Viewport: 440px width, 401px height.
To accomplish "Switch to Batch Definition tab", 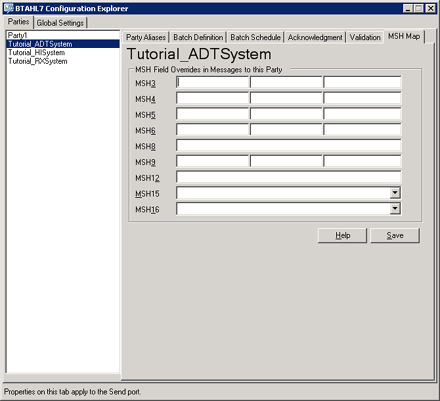I will click(198, 37).
